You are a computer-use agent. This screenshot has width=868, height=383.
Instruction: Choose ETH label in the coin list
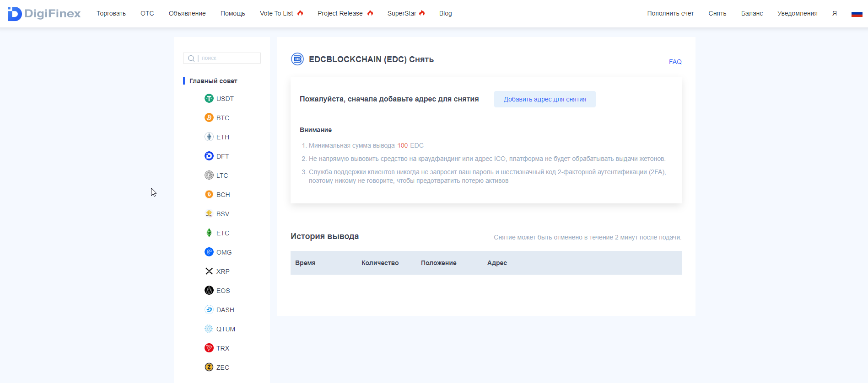click(x=223, y=137)
